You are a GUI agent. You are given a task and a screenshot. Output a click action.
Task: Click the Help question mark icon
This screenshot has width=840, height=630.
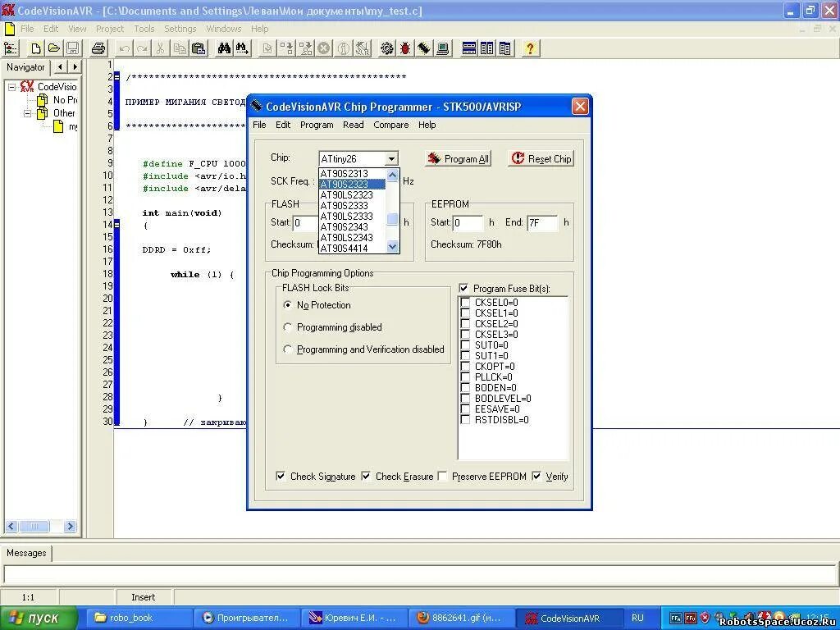coord(530,48)
